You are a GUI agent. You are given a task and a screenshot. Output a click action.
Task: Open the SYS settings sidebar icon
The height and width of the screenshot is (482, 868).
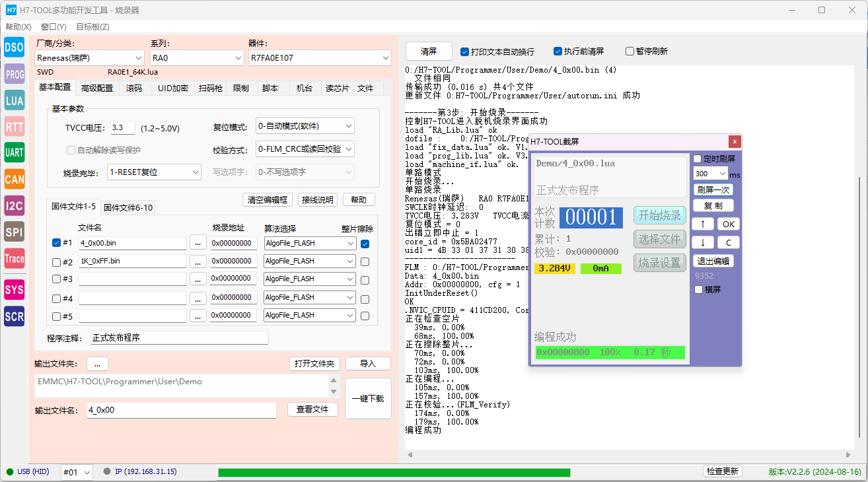[14, 289]
